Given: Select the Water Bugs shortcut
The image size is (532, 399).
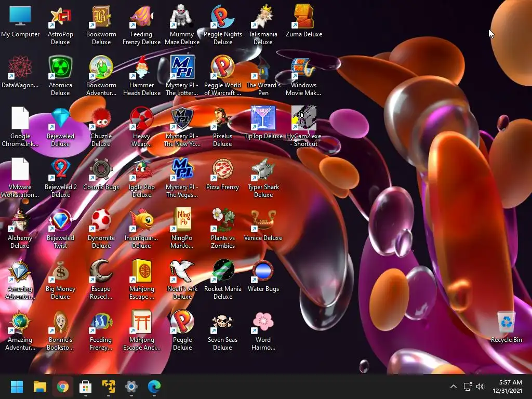Looking at the screenshot, I should 263,271.
